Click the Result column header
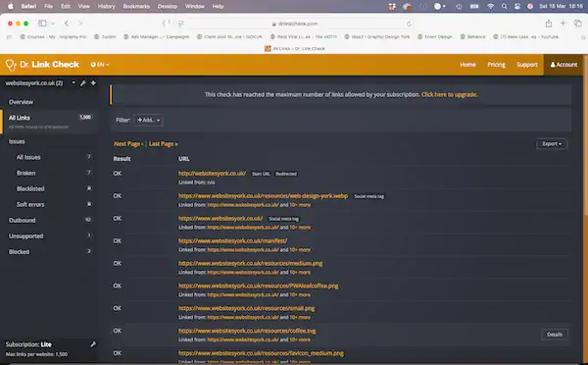Image resolution: width=588 pixels, height=365 pixels. pos(122,159)
